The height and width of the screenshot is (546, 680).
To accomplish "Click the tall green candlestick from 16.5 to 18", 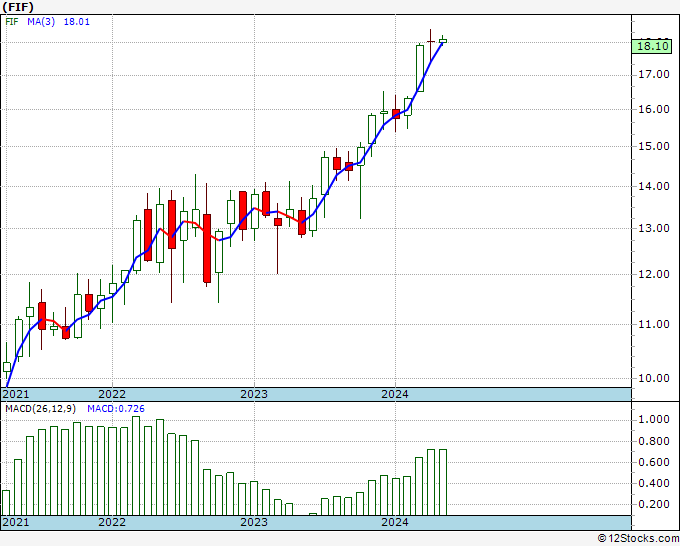I will point(420,68).
